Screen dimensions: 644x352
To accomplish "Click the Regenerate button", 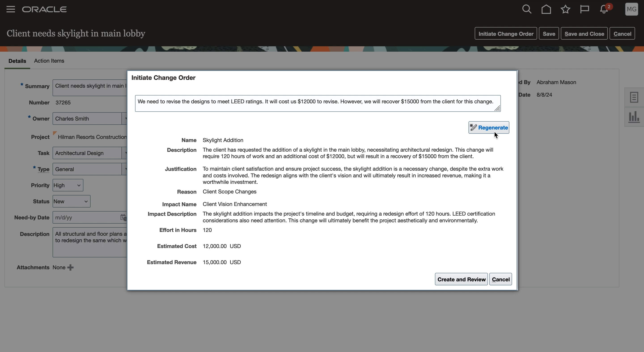I will (489, 127).
